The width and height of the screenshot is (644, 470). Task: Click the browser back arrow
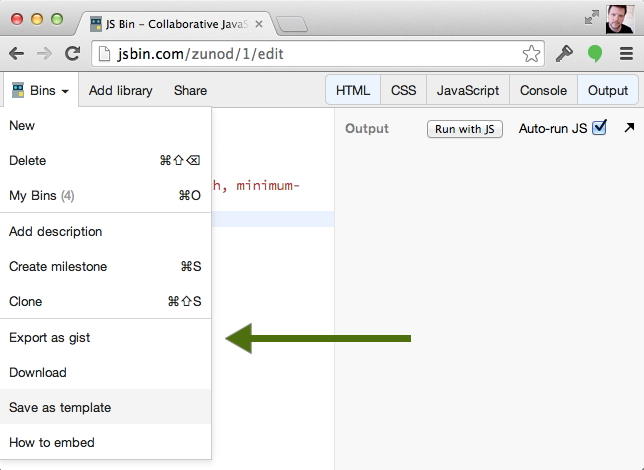tap(18, 54)
